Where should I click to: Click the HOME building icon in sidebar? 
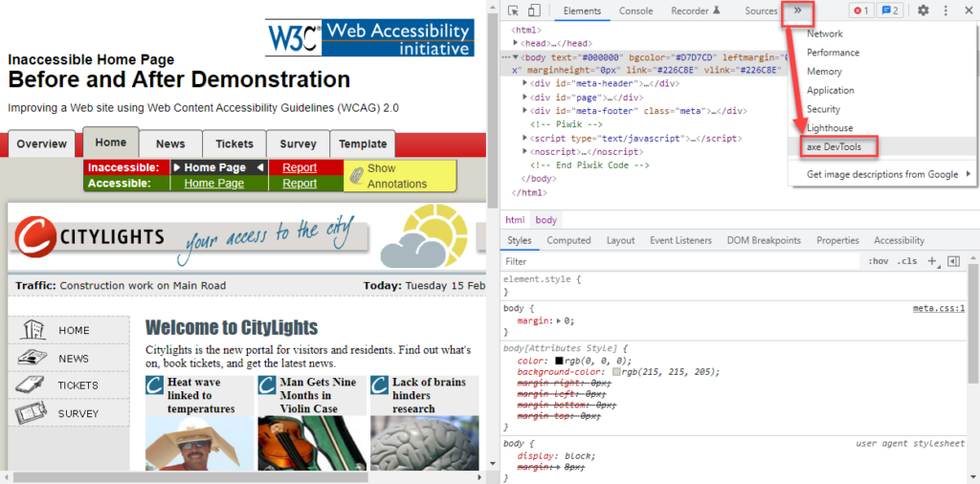click(x=32, y=330)
